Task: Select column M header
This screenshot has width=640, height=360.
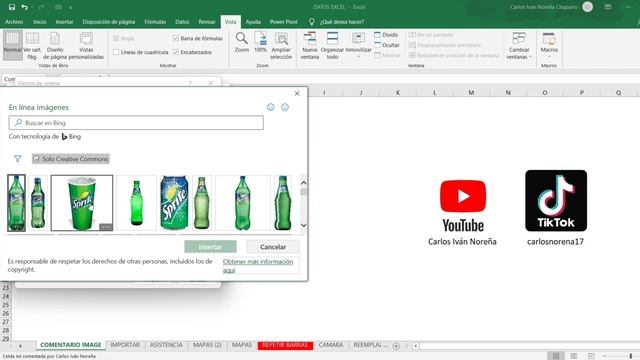Action: [471, 93]
